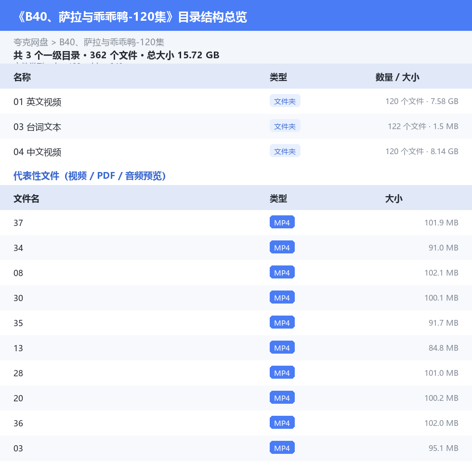472x476 pixels.
Task: Click MP4 badge in row 13
Action: [282, 347]
